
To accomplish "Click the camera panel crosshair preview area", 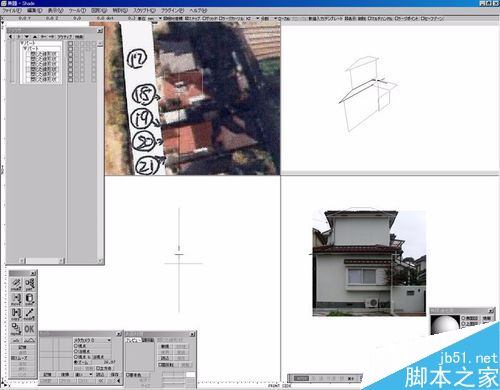I will [56, 353].
